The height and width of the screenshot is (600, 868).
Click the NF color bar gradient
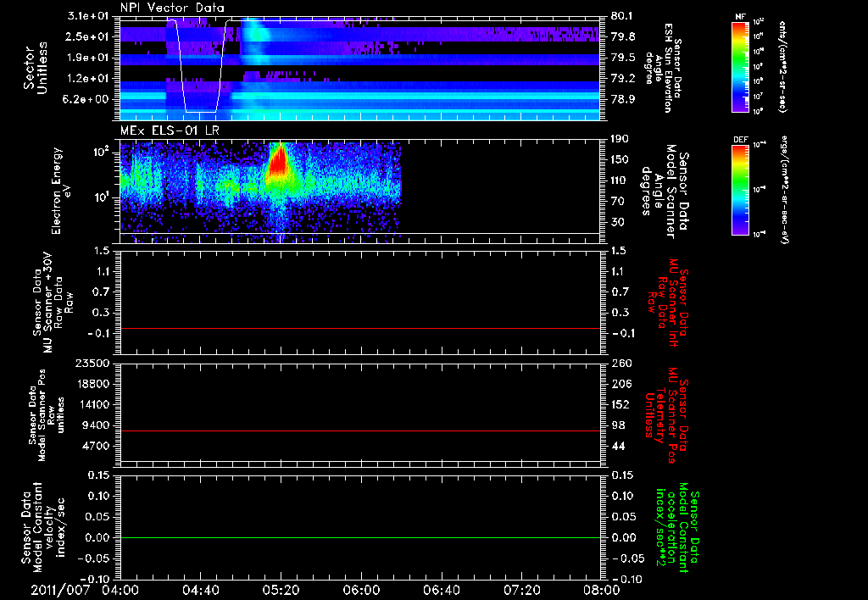click(x=740, y=66)
